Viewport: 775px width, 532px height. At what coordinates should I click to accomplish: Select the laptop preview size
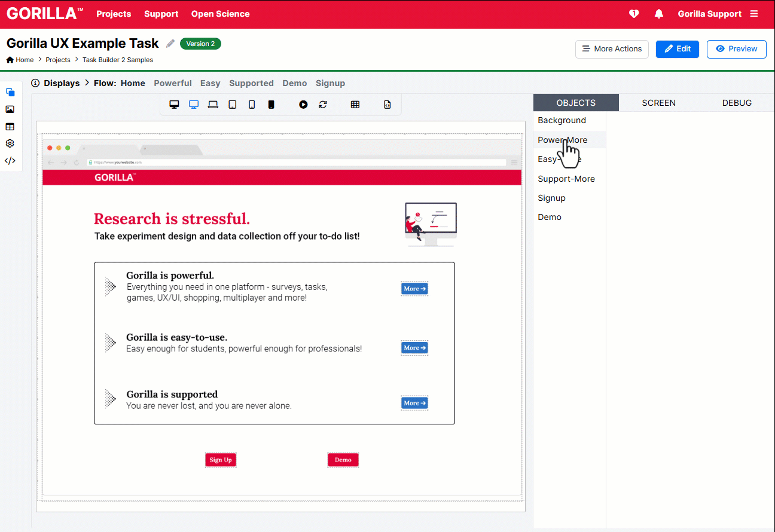[x=213, y=105]
